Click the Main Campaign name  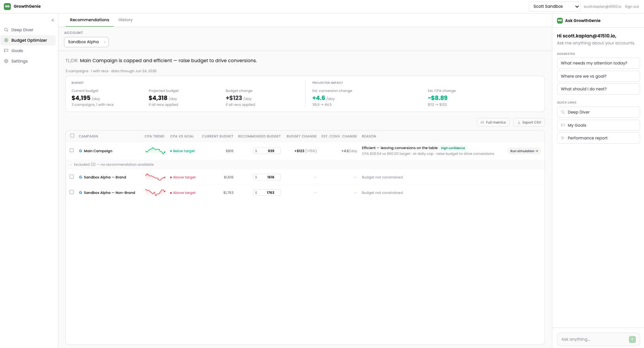[98, 151]
